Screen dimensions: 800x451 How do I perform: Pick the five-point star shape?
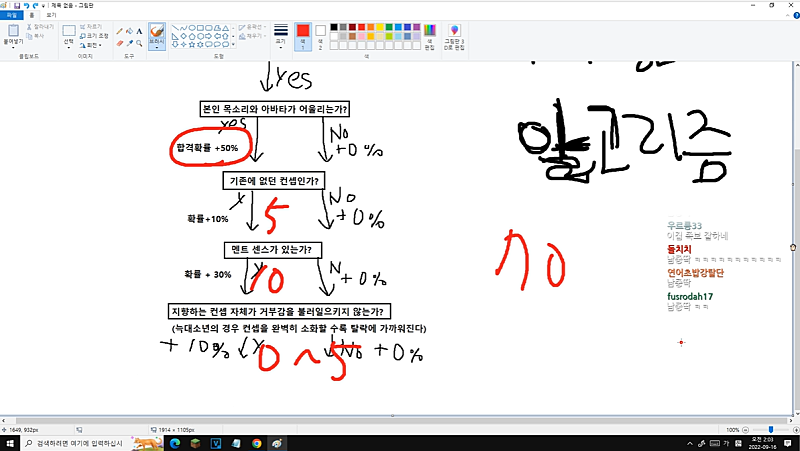pyautogui.click(x=192, y=44)
